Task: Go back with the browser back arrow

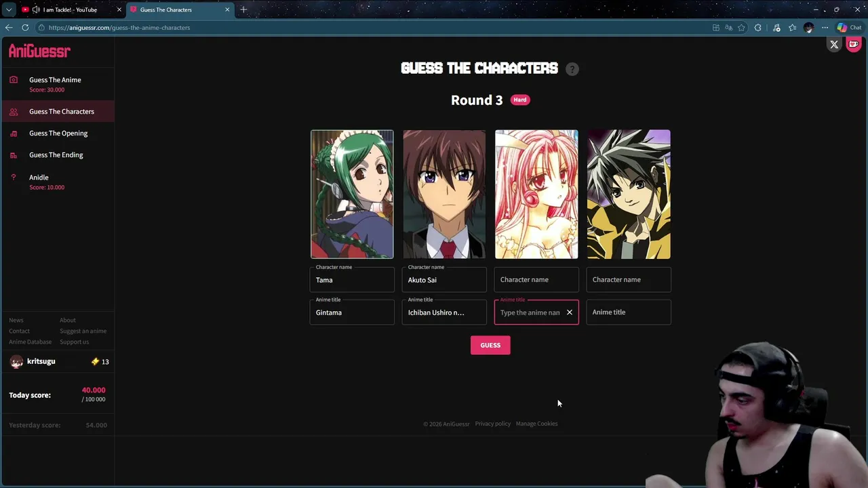Action: [x=9, y=28]
